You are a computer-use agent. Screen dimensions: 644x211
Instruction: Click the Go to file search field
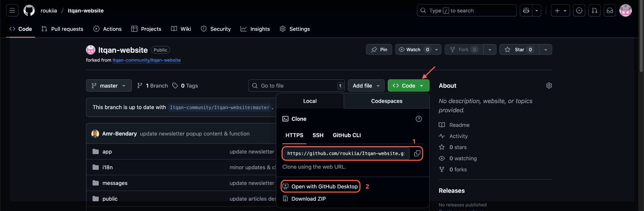coord(296,86)
